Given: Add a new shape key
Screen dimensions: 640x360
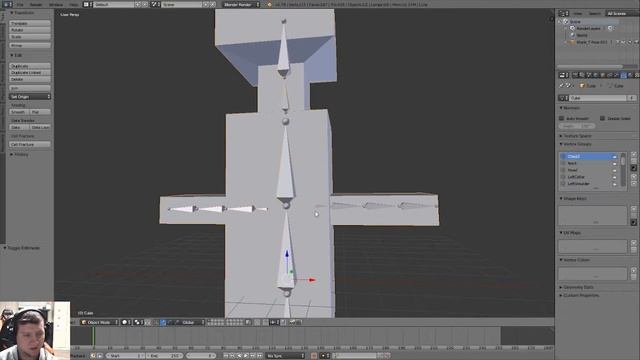Looking at the screenshot, I should 634,209.
